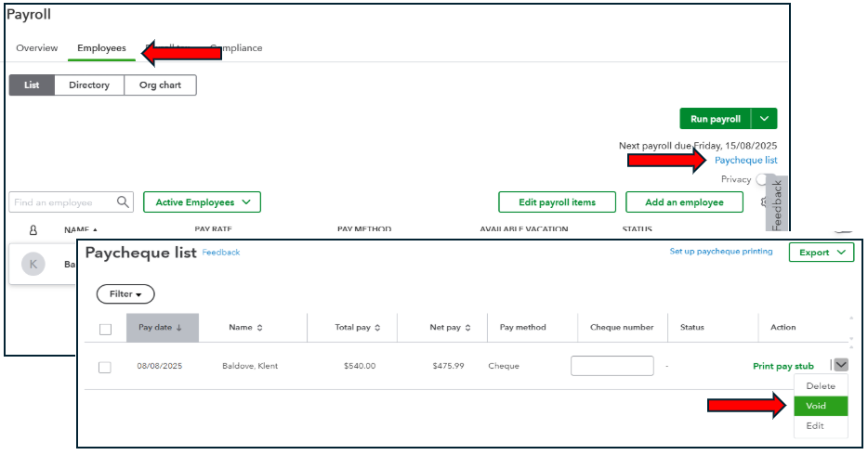Open Feedback link beside Paycheque list

[x=221, y=252]
